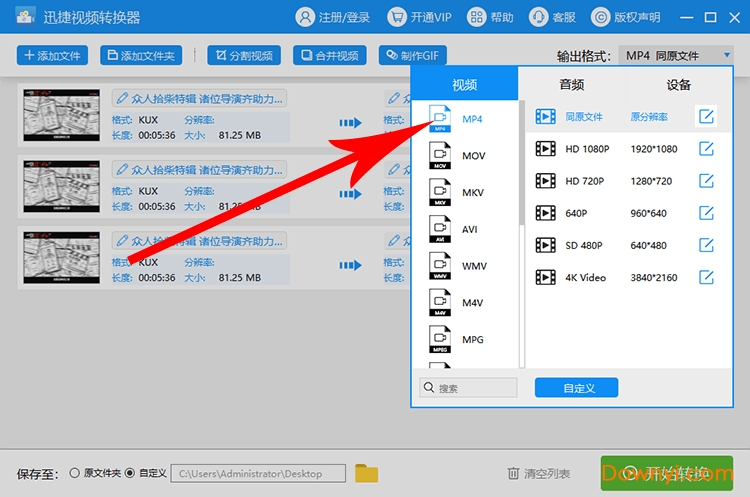Screen dimensions: 750x497
Task: Select the first video thumbnail
Action: point(62,115)
